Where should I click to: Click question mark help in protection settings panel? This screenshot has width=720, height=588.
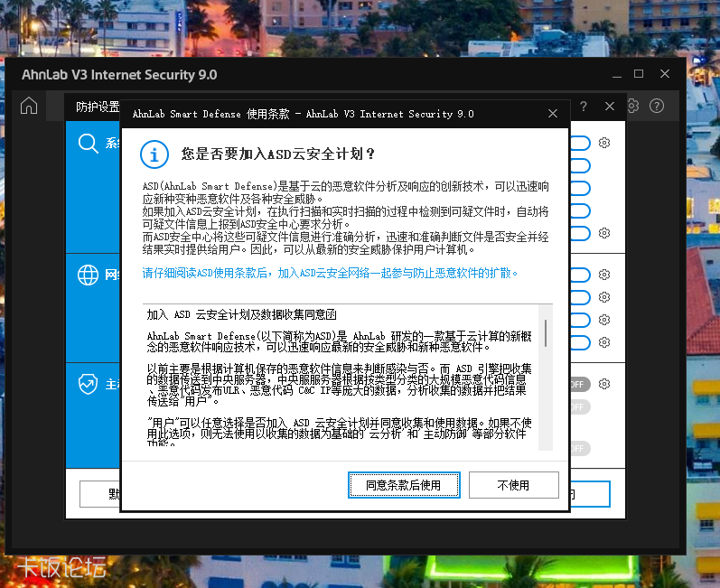584,107
